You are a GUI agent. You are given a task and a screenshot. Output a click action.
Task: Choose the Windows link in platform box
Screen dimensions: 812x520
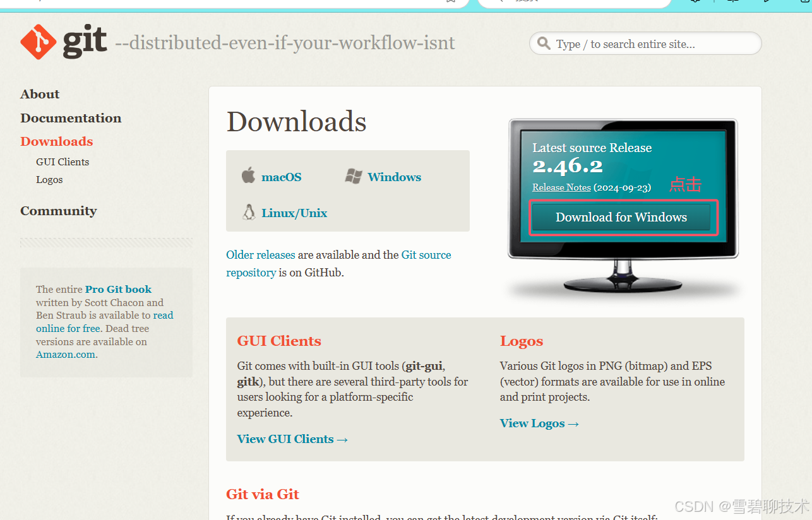pyautogui.click(x=395, y=177)
